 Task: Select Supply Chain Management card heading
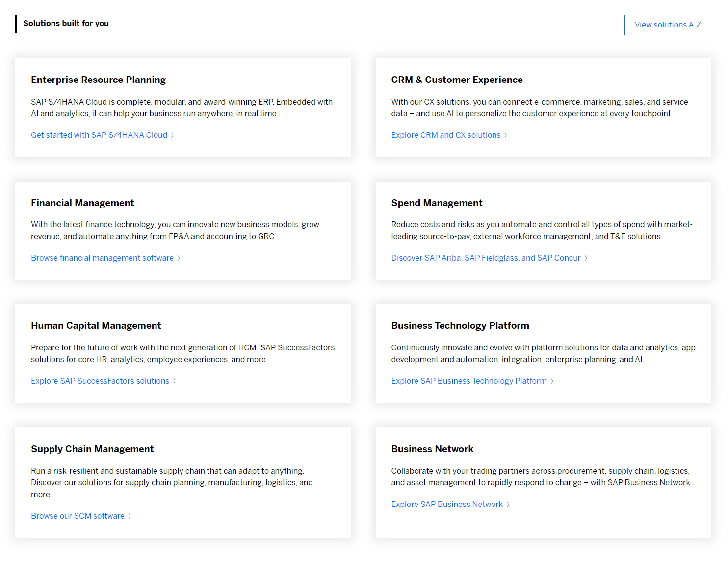[92, 449]
